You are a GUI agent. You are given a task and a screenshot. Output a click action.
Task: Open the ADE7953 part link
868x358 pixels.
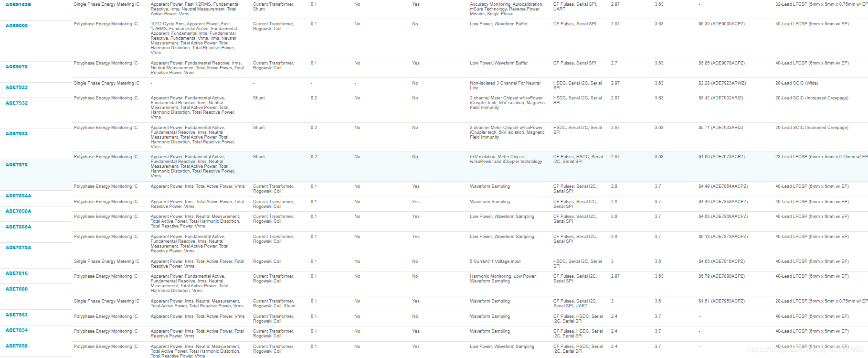(x=17, y=315)
